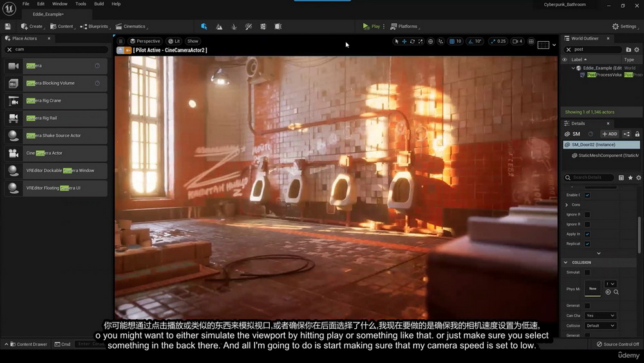Switch to Fracture mode icon

tap(263, 26)
